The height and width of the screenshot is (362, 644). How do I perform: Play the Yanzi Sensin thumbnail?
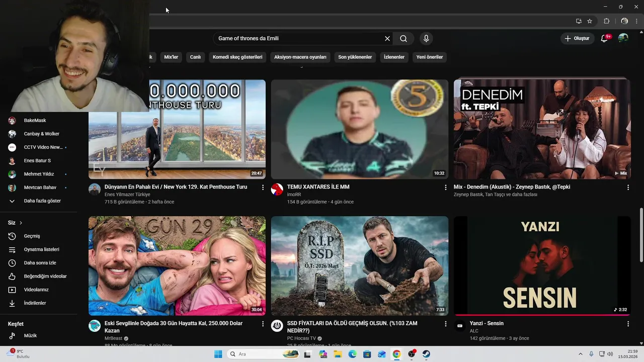542,266
